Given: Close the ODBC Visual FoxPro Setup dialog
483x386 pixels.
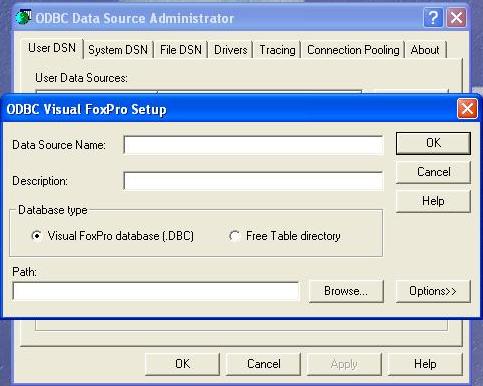Looking at the screenshot, I should [467, 108].
